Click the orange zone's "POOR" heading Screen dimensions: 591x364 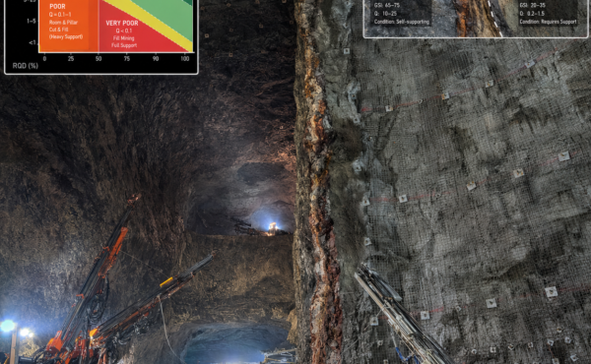(x=57, y=7)
